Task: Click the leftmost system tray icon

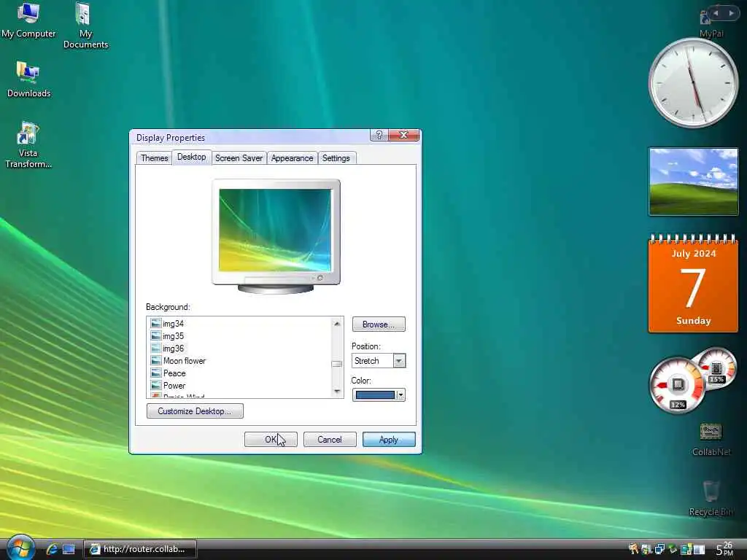Action: pyautogui.click(x=634, y=549)
